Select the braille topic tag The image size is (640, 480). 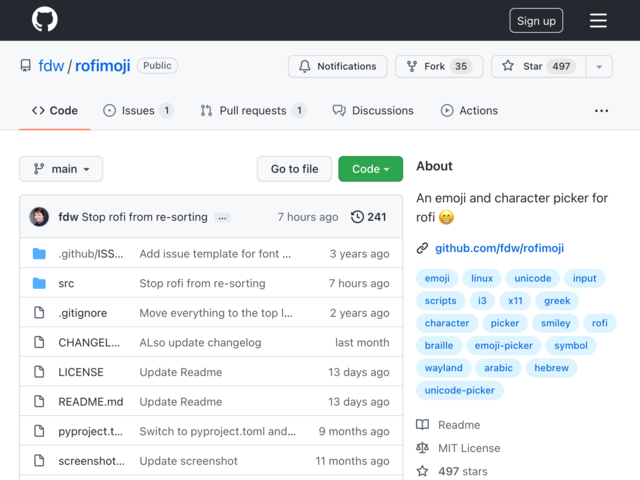tap(439, 346)
